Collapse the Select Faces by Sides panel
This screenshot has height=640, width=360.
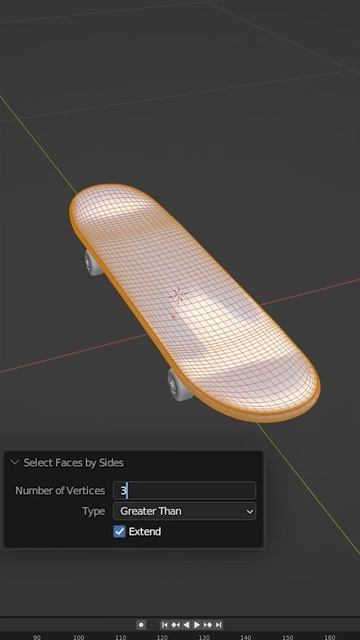pos(15,462)
